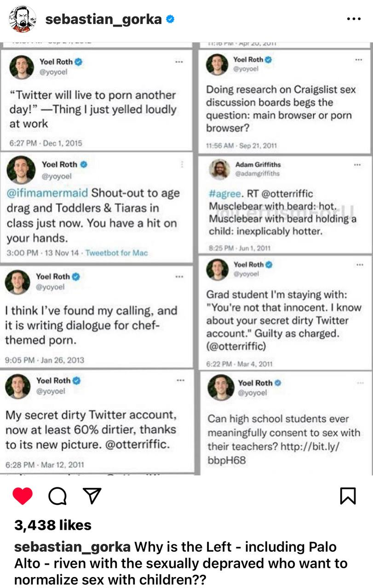Viewport: 373px width, 588px height.
Task: Click the Tweetbot for Mac source link
Action: point(116,253)
